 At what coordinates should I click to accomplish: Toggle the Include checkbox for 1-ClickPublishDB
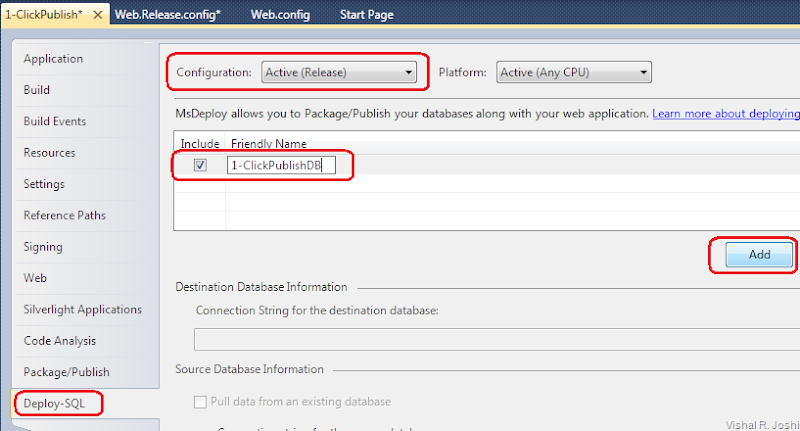200,165
